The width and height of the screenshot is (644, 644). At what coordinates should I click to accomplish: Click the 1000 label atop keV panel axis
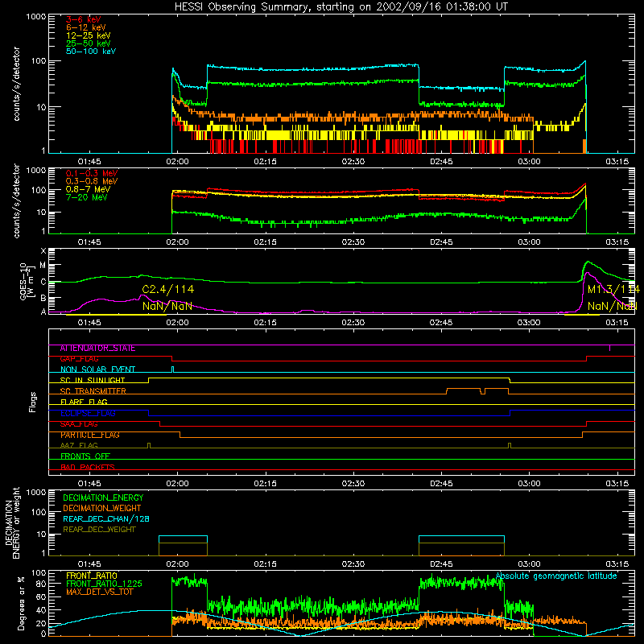click(x=36, y=17)
